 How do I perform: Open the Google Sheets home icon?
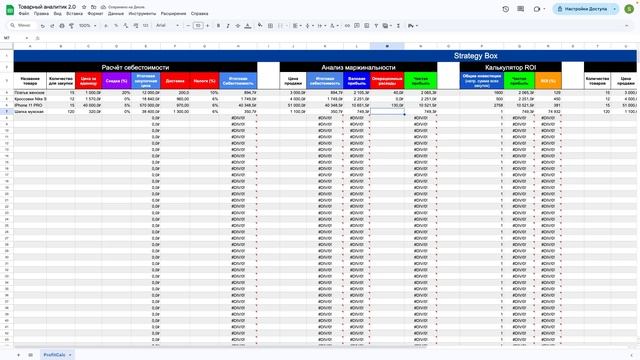10,10
